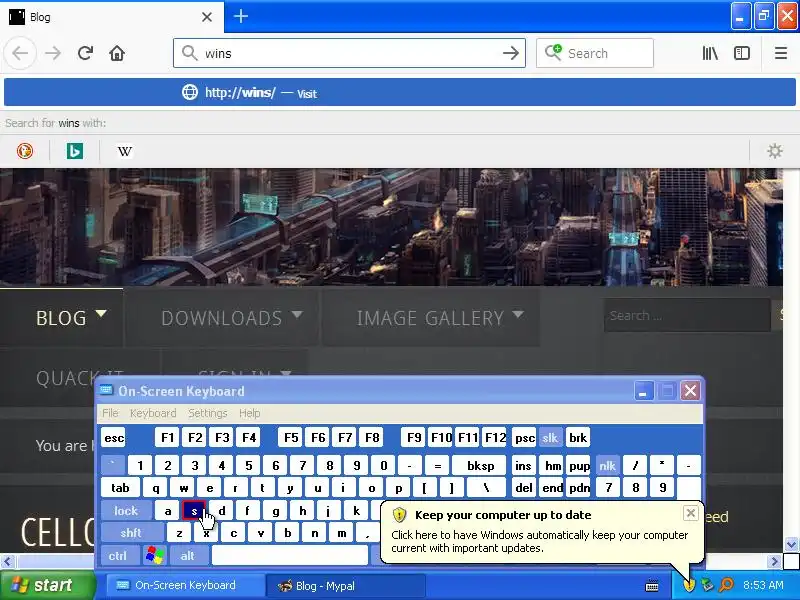800x600 pixels.
Task: Click the del key on keyboard
Action: [523, 488]
